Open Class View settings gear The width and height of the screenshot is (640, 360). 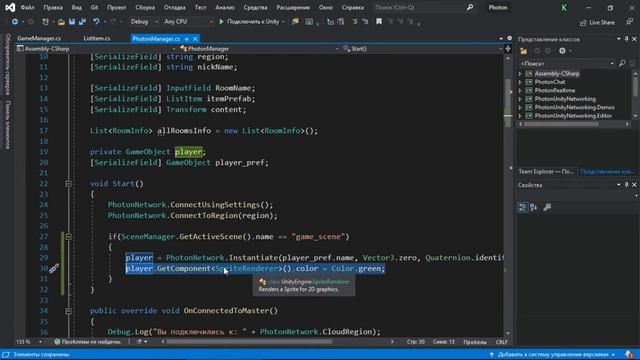coord(562,51)
